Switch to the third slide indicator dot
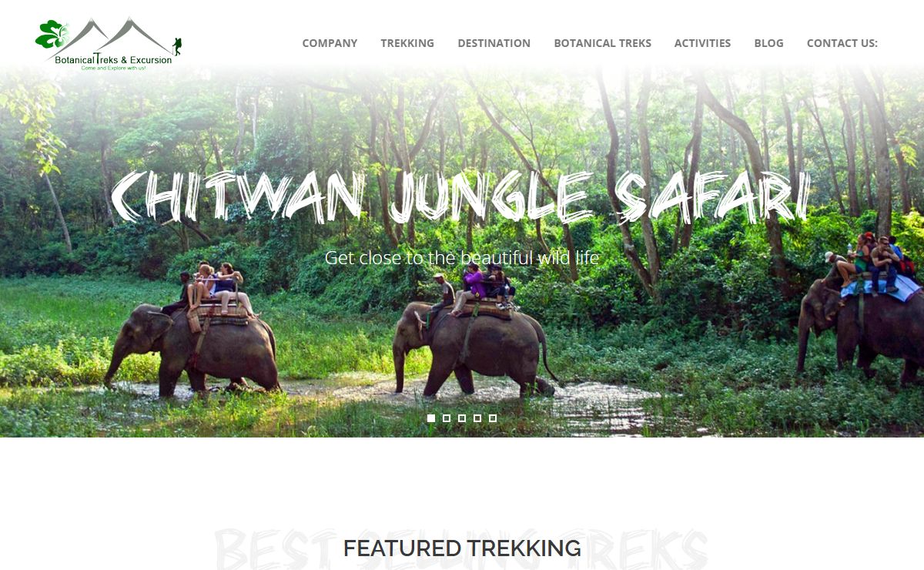Image resolution: width=924 pixels, height=570 pixels. [462, 418]
